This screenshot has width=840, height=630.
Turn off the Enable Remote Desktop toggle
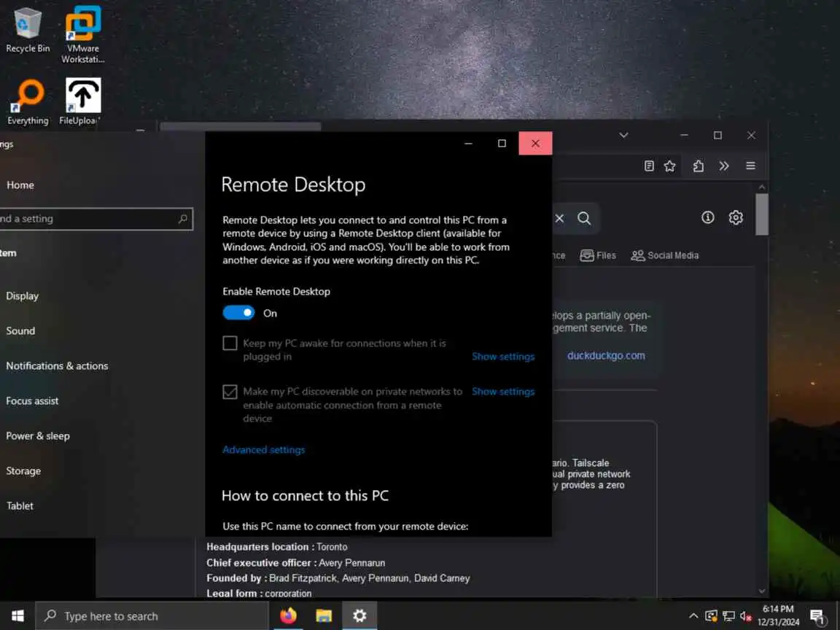(238, 313)
